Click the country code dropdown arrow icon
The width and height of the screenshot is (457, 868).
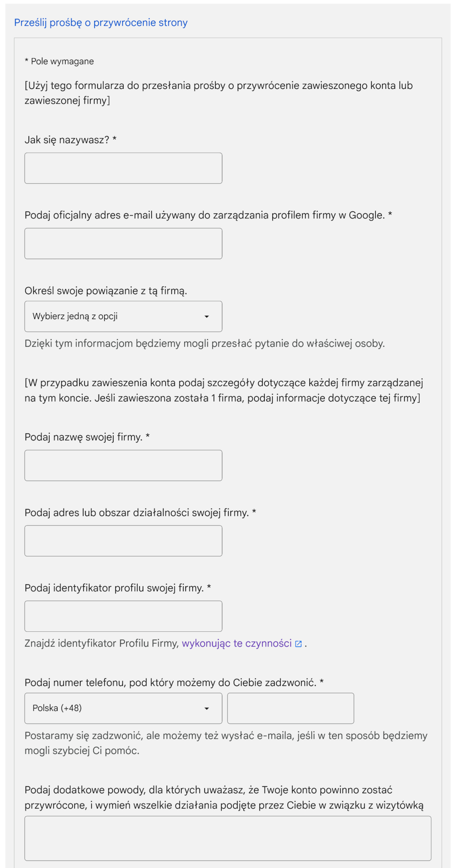(x=206, y=708)
